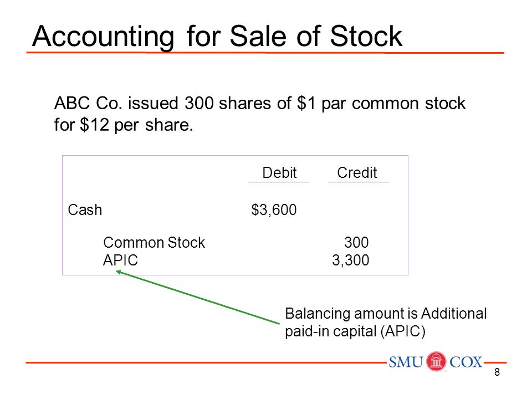Click the 300 credit amount
This screenshot has height=399, width=532.
click(356, 243)
